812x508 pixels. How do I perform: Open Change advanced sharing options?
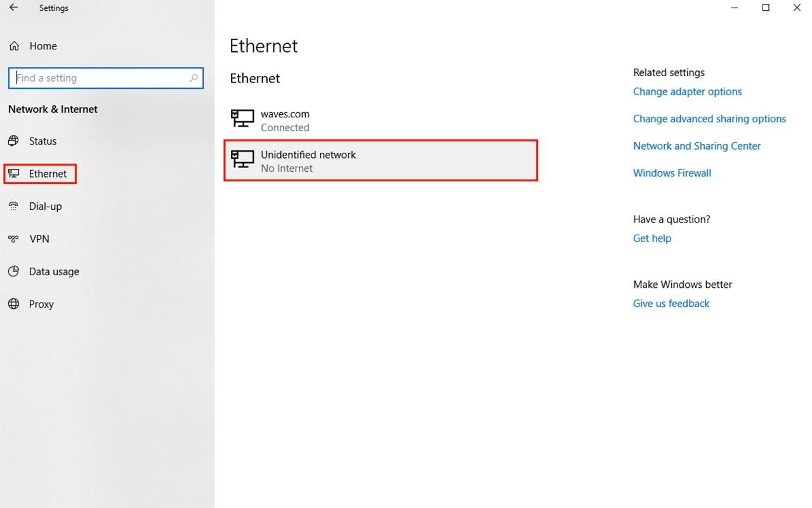pos(709,119)
